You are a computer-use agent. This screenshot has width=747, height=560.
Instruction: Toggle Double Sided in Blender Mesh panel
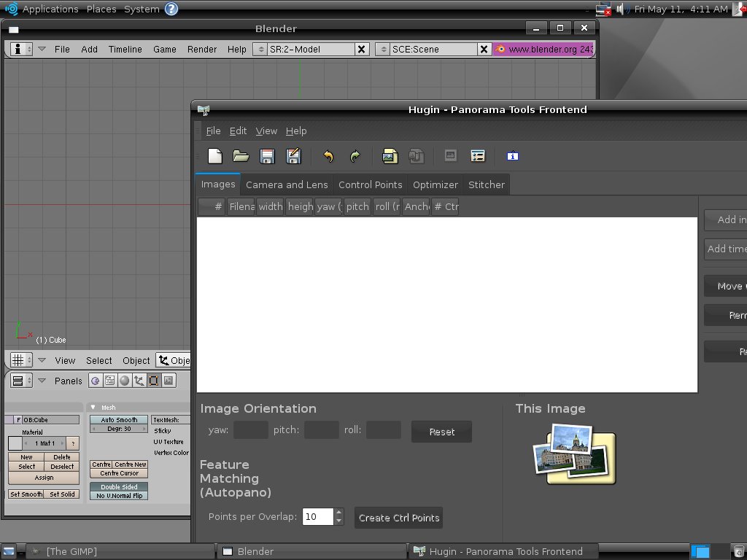pyautogui.click(x=119, y=486)
